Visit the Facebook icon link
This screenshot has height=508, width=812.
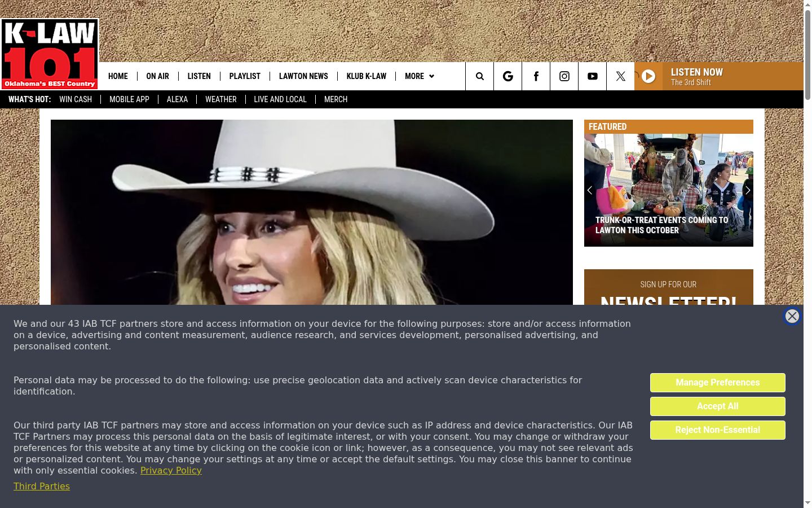(x=536, y=76)
